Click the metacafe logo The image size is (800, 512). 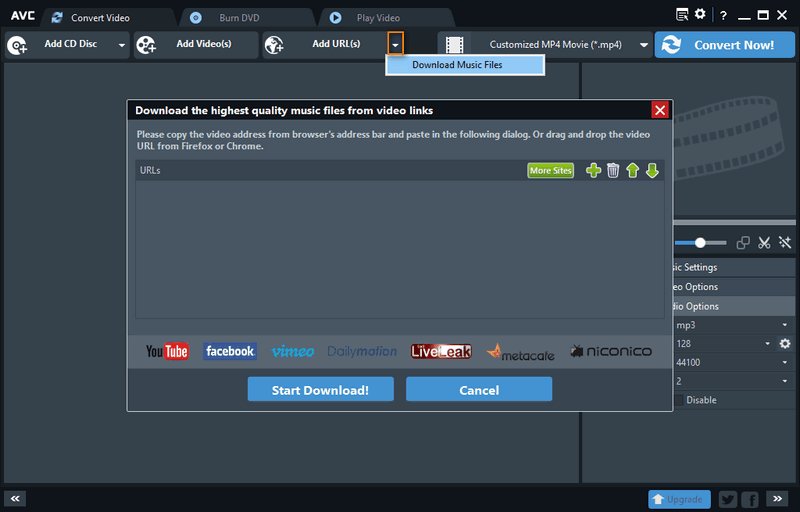pyautogui.click(x=520, y=352)
